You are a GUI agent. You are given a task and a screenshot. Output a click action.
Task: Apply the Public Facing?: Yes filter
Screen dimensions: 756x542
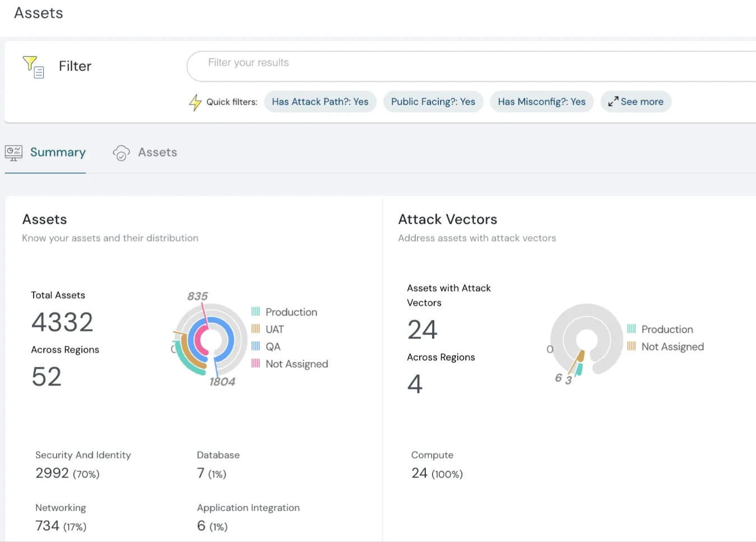433,101
